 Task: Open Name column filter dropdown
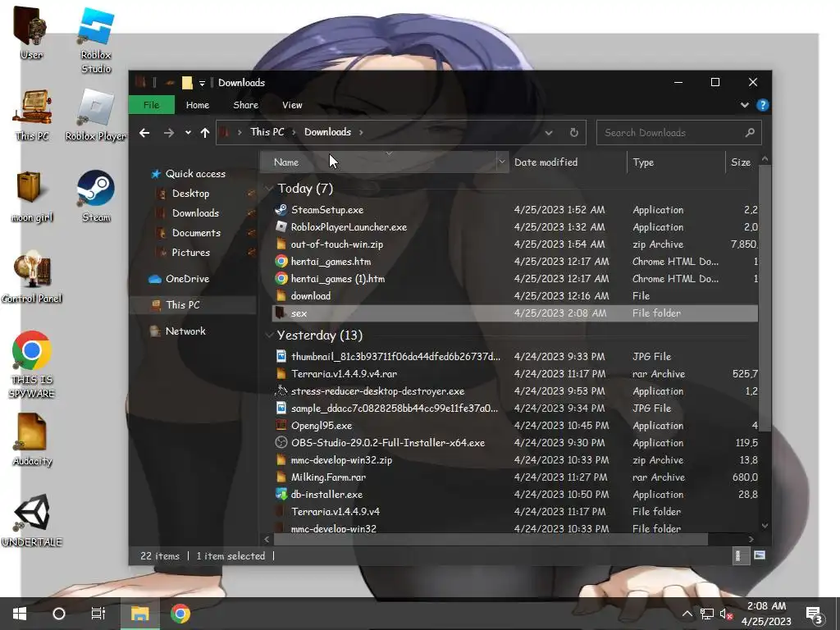(502, 162)
